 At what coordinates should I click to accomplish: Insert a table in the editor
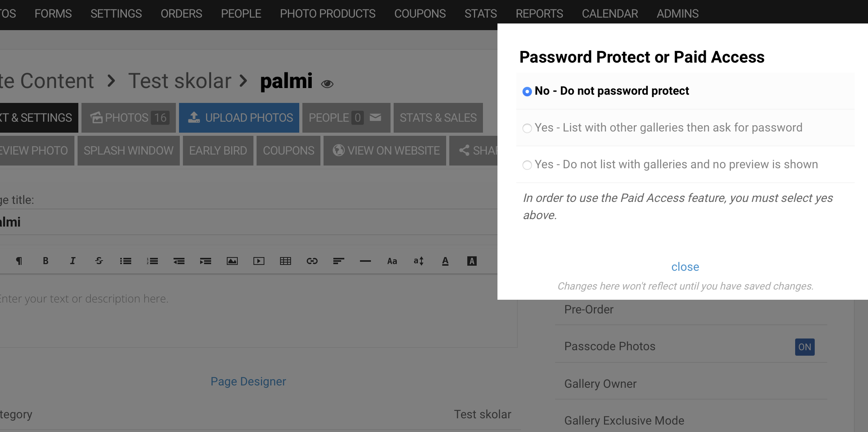(x=286, y=261)
